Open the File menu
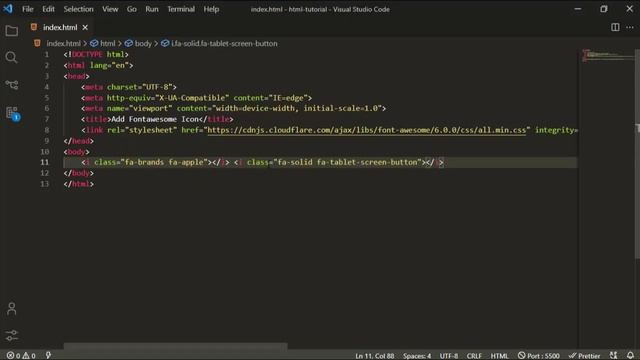640x360 pixels. click(x=27, y=9)
